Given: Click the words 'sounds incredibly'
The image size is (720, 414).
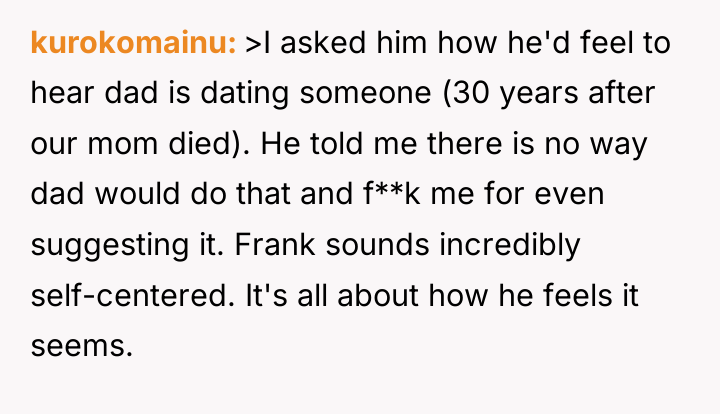Looking at the screenshot, I should 453,245.
